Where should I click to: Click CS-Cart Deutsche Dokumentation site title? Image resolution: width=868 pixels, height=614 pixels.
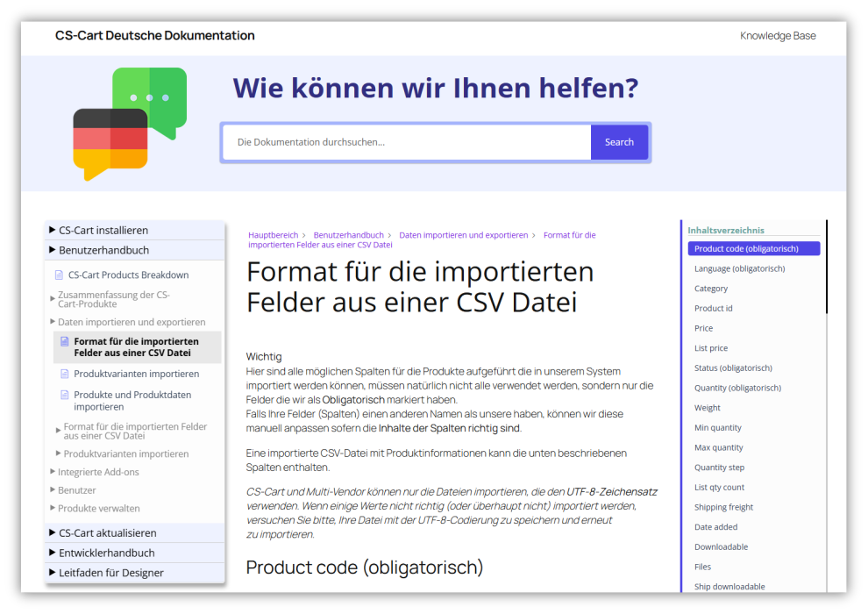(x=155, y=35)
